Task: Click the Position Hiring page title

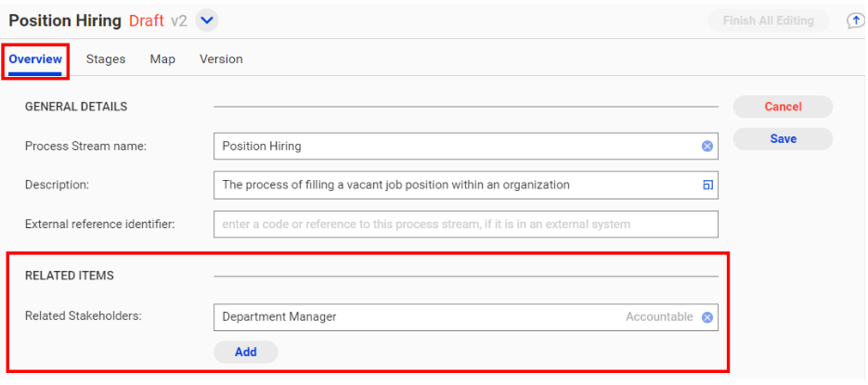Action: pos(65,21)
